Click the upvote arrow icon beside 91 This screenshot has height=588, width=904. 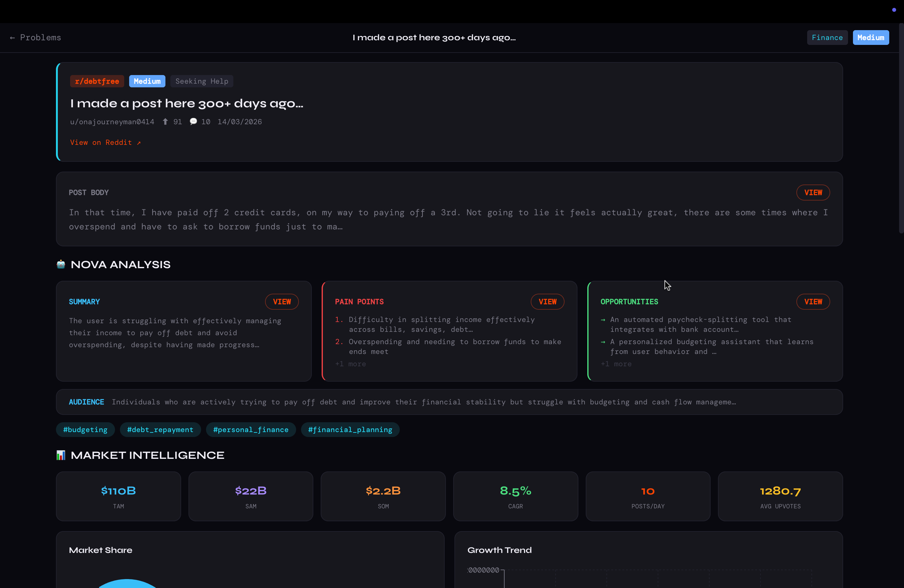point(165,121)
